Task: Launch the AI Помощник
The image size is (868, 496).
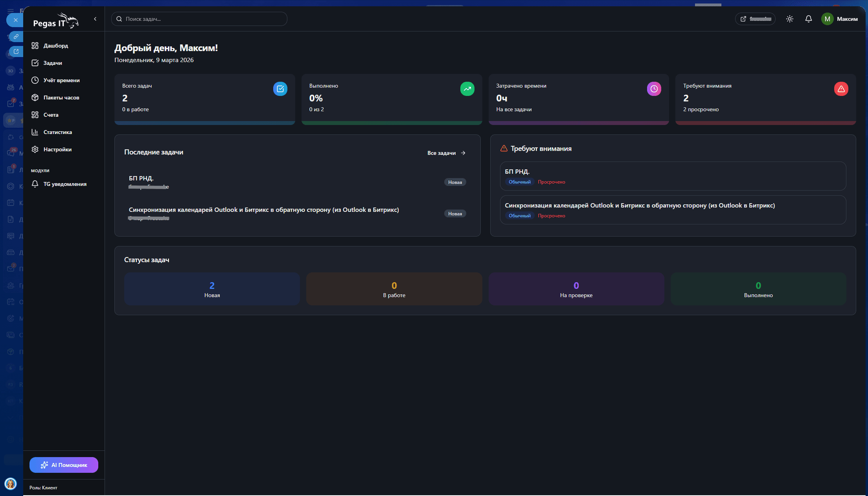Action: click(63, 465)
